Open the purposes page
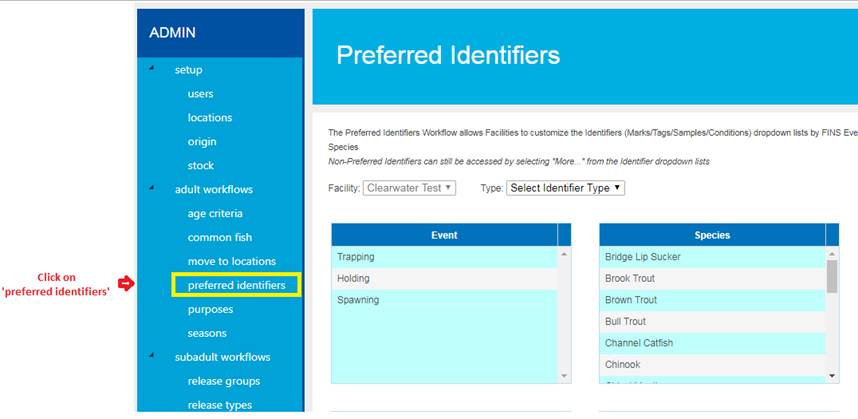 (x=208, y=310)
